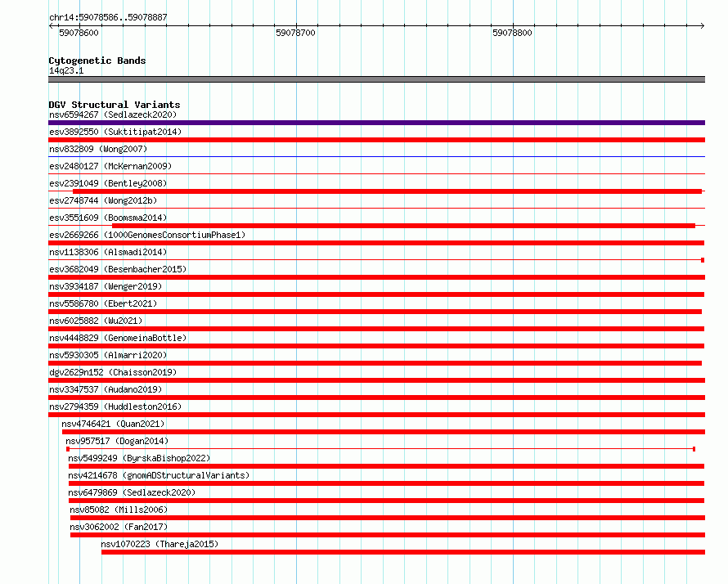728x584 pixels.
Task: Open esv2480127 (McKernan2009) variant label
Action: 110,166
